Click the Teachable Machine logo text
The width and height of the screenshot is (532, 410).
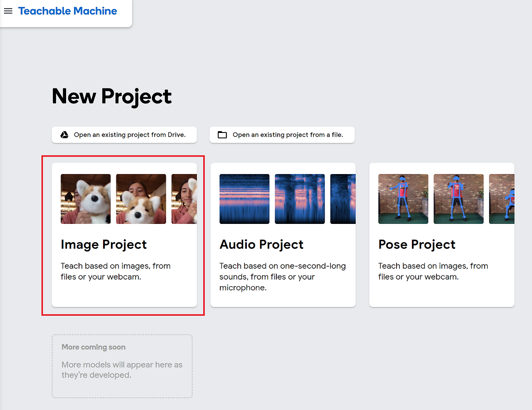point(68,11)
